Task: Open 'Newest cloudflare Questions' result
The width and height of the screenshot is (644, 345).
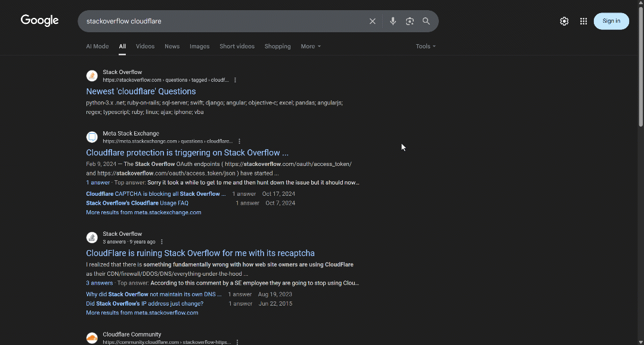Action: click(x=141, y=91)
